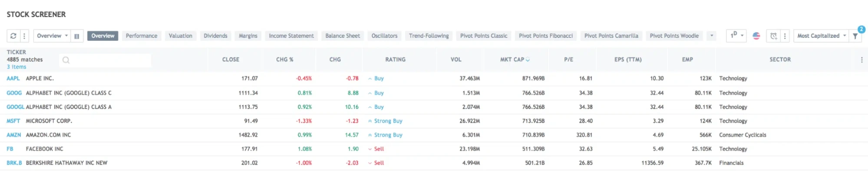Click the GOOG ticker link
This screenshot has width=868, height=171.
tap(14, 93)
